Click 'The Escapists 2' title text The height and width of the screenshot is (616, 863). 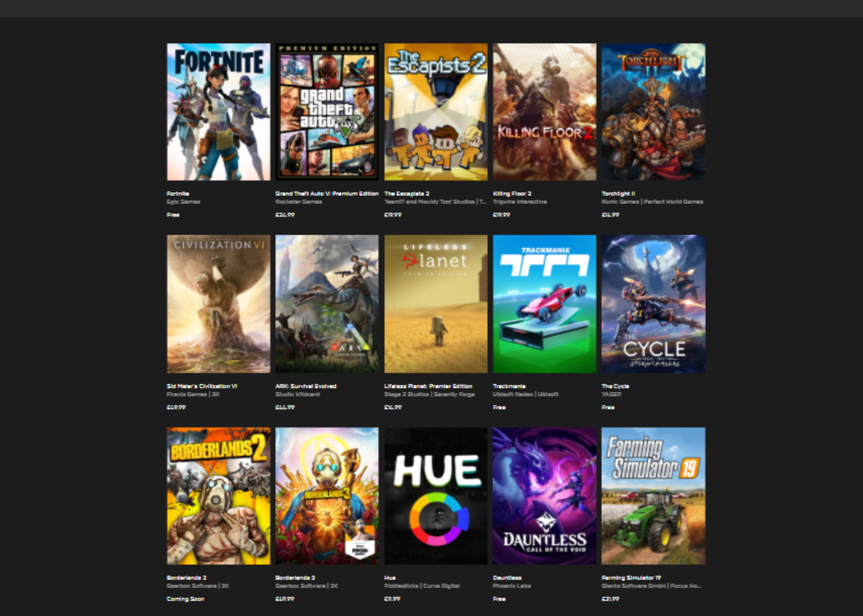(407, 193)
